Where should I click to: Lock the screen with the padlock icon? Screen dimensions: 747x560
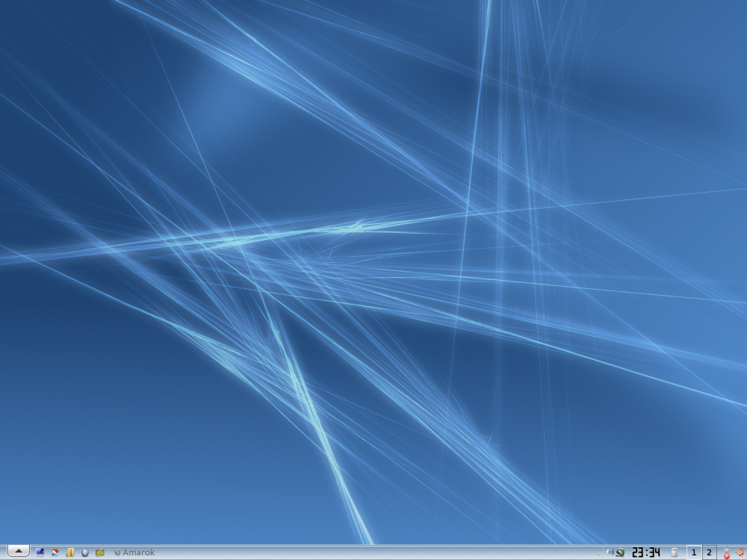click(x=727, y=549)
